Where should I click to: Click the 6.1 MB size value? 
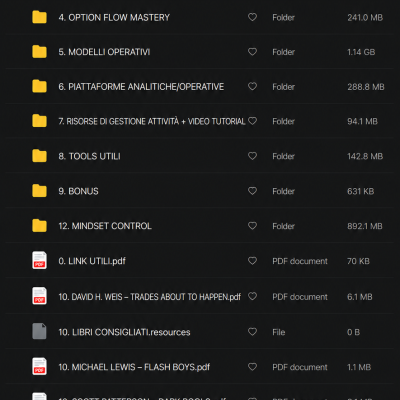[x=360, y=297]
